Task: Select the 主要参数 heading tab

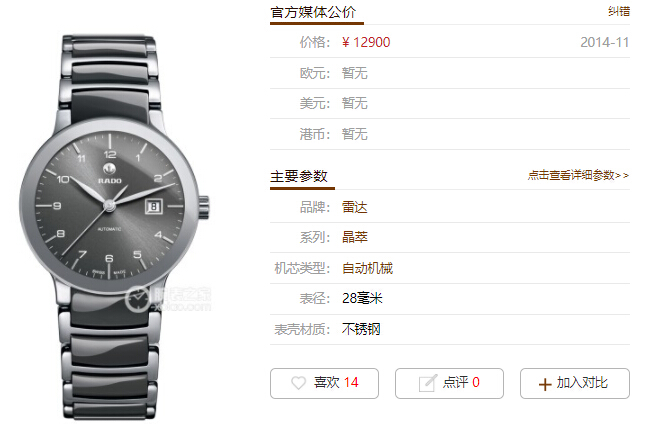Action: coord(299,176)
